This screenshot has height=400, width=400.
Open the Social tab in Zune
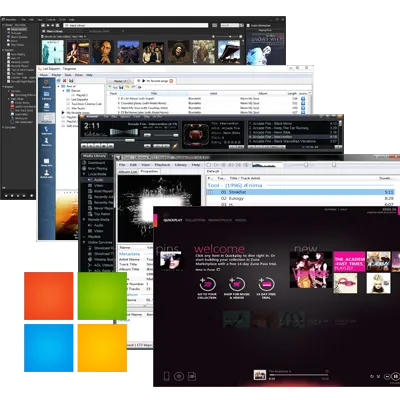[x=241, y=220]
